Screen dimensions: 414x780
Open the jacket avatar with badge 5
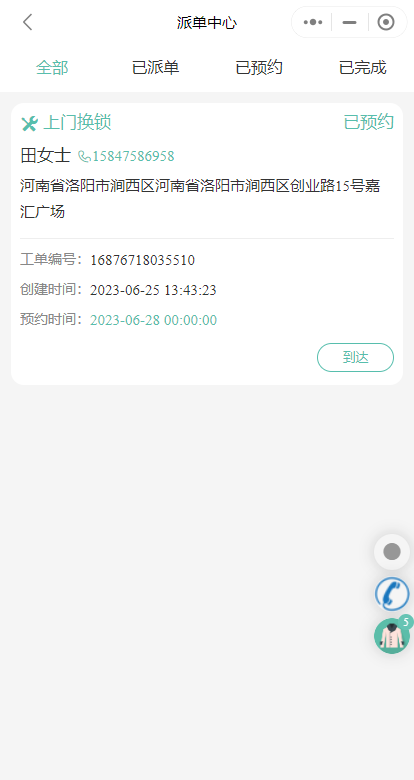click(x=392, y=635)
